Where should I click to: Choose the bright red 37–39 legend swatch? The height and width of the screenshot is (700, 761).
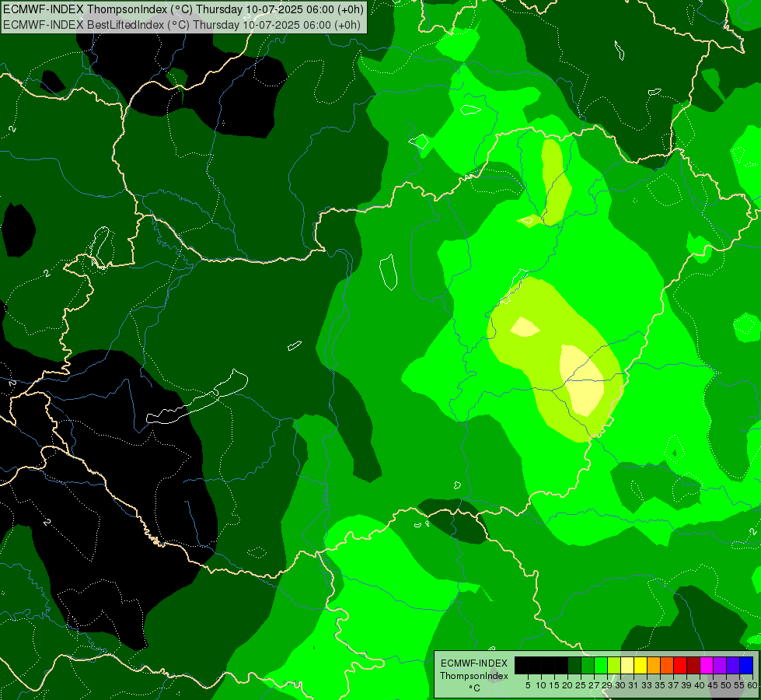pyautogui.click(x=680, y=665)
